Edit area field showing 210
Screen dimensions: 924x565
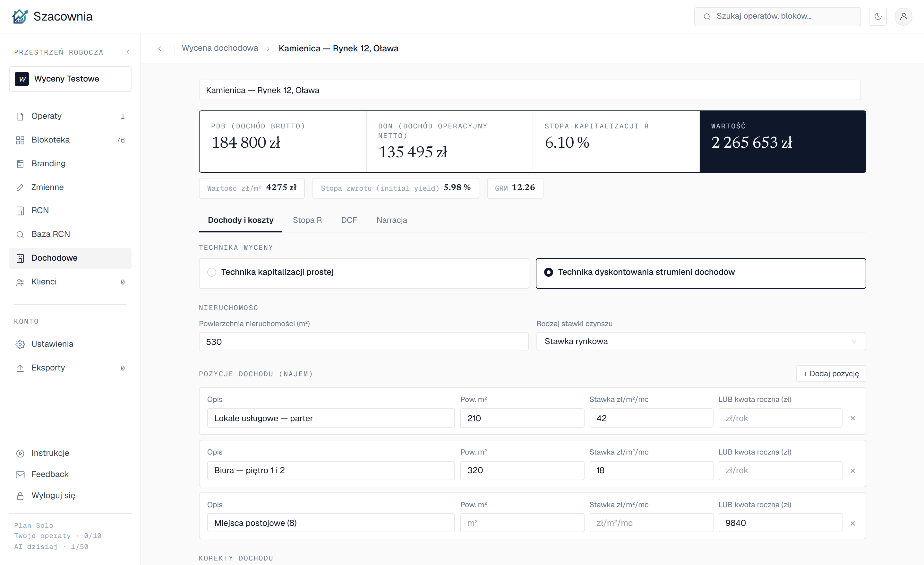522,418
